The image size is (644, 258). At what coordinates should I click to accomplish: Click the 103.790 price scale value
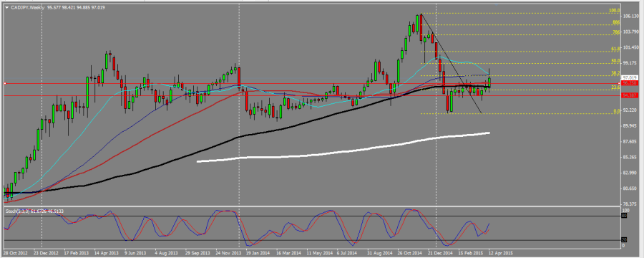(x=631, y=32)
